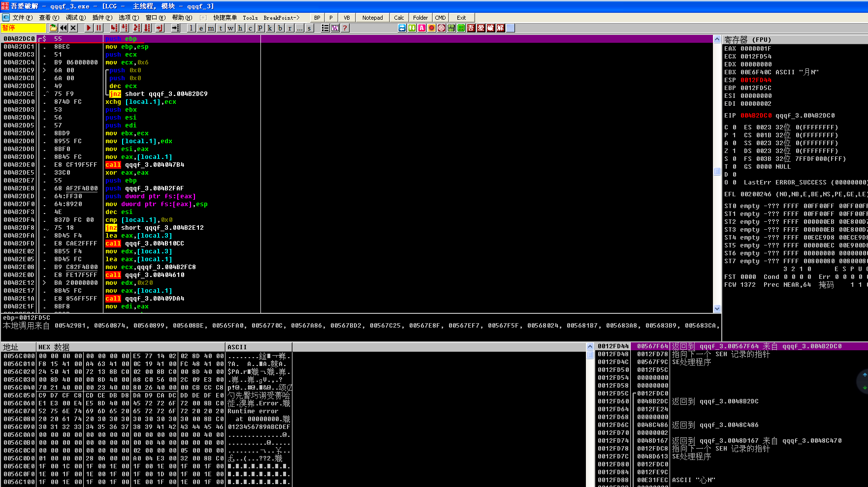
Task: Click the red target rings plugin icon
Action: coord(442,28)
